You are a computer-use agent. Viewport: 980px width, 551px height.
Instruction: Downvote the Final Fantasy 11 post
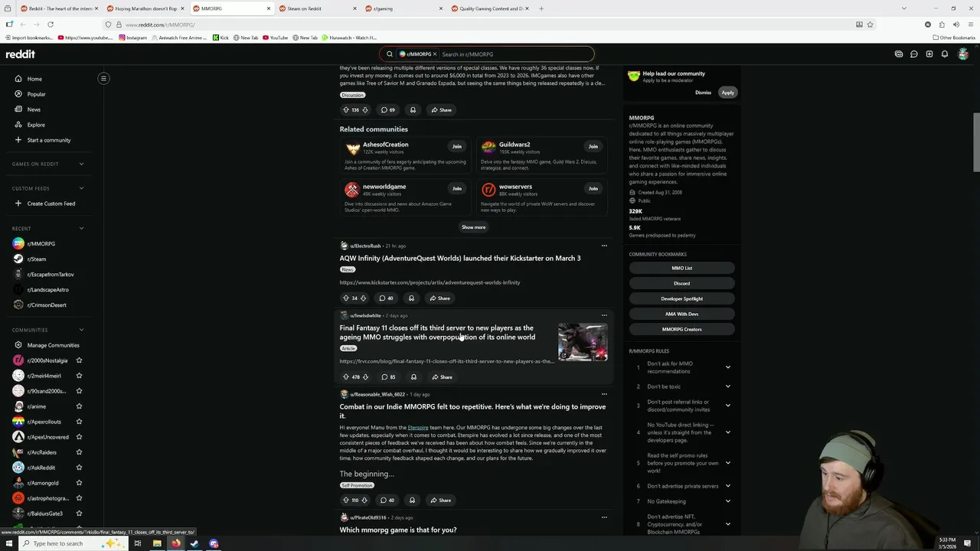365,377
